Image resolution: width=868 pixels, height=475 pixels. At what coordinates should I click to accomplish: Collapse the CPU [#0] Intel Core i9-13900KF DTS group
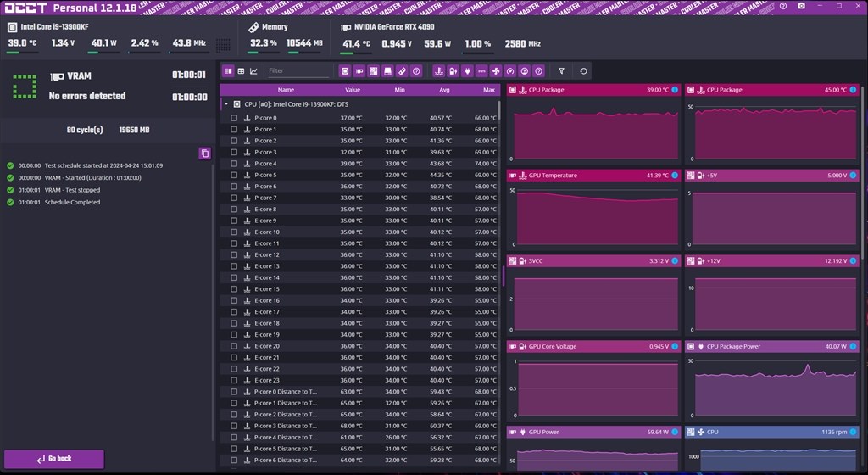pyautogui.click(x=226, y=104)
